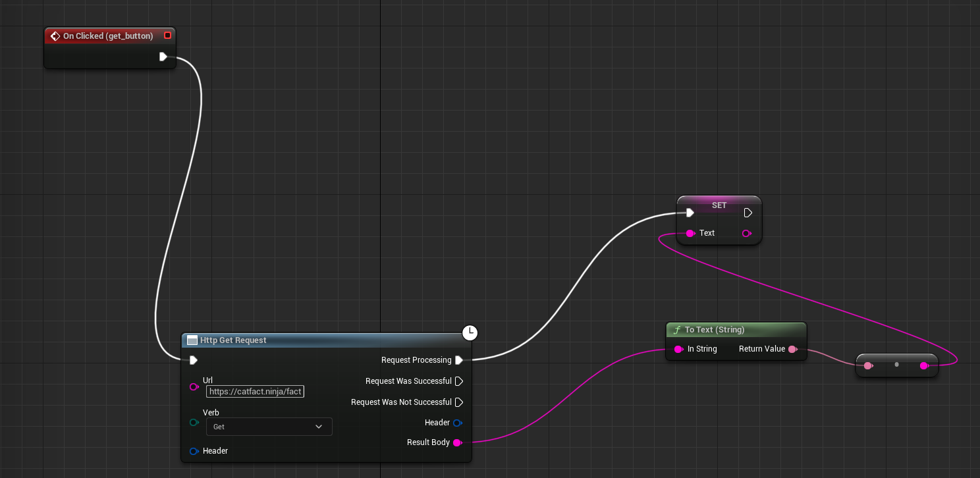
Task: Click the In String pin on To Text
Action: 678,349
